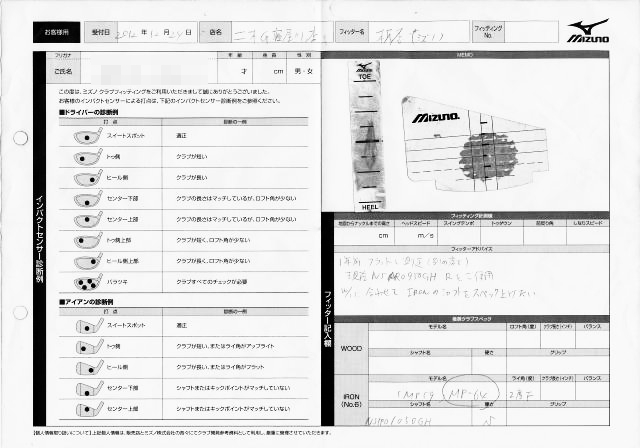Image resolution: width=640 pixels, height=448 pixels.
Task: Click the WOOD row label
Action: pyautogui.click(x=351, y=349)
